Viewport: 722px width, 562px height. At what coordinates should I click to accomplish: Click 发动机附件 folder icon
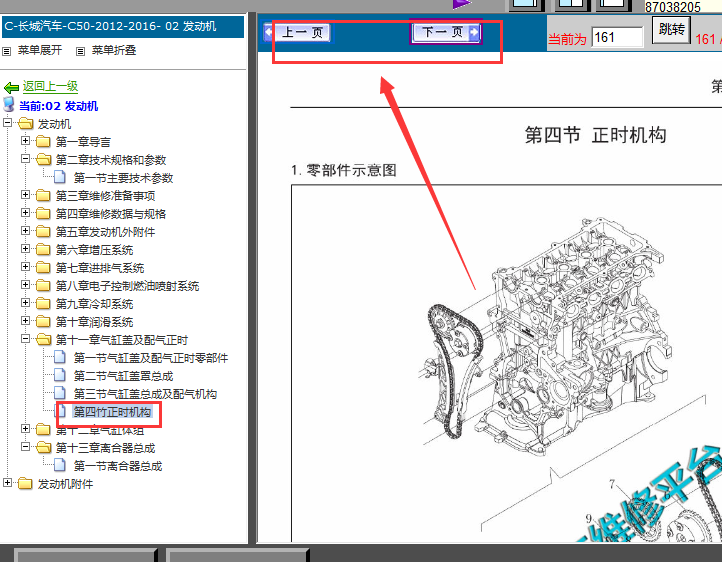(x=25, y=483)
